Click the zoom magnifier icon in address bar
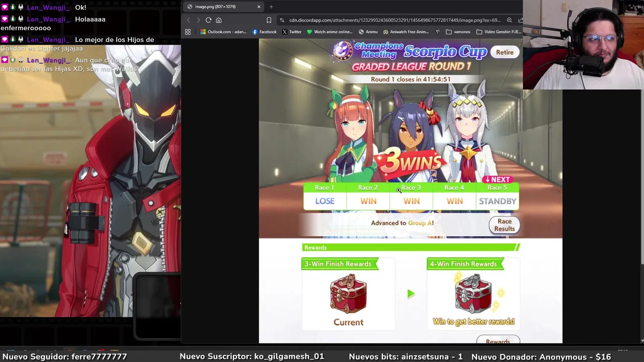Screen dimensions: 644x362 click(509, 20)
